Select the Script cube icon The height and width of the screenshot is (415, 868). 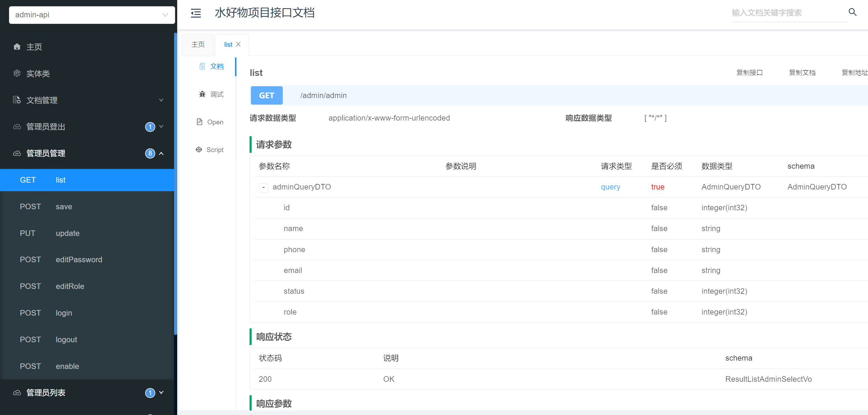point(199,150)
